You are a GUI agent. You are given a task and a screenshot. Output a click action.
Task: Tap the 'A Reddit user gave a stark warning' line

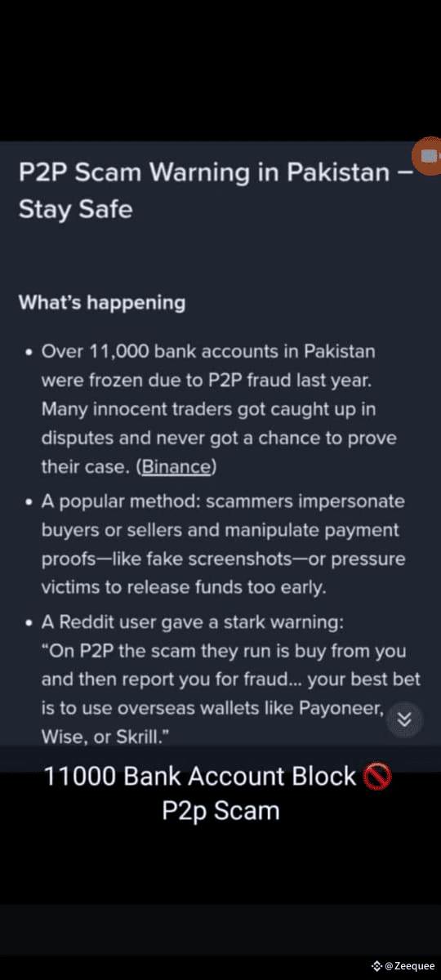point(193,622)
